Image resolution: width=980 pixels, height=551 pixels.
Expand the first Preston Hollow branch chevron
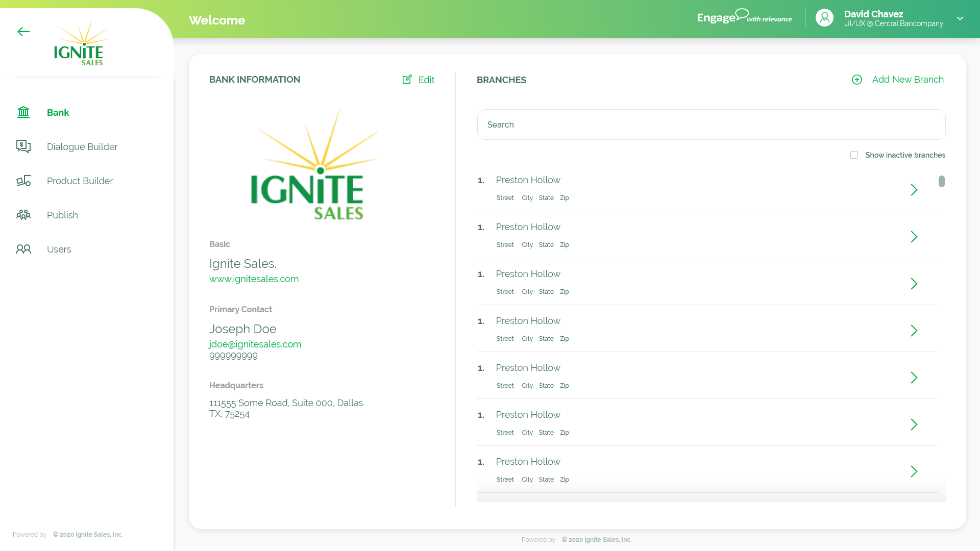[914, 190]
